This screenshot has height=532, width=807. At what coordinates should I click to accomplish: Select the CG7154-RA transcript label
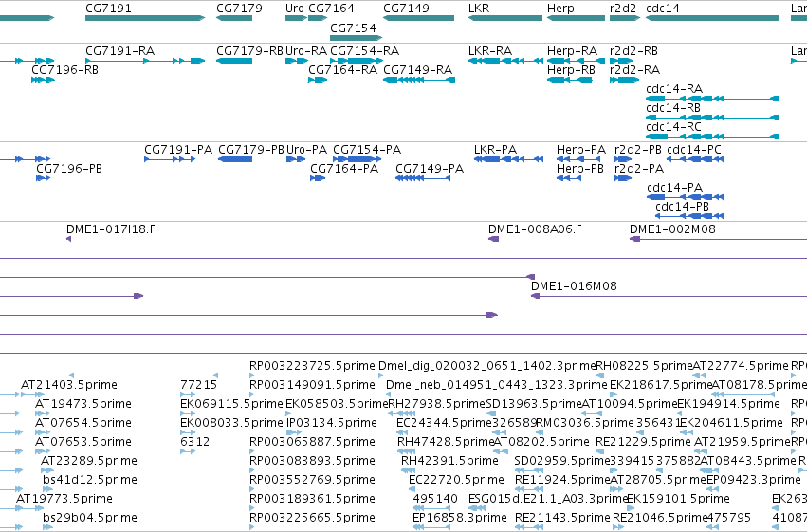[x=365, y=51]
